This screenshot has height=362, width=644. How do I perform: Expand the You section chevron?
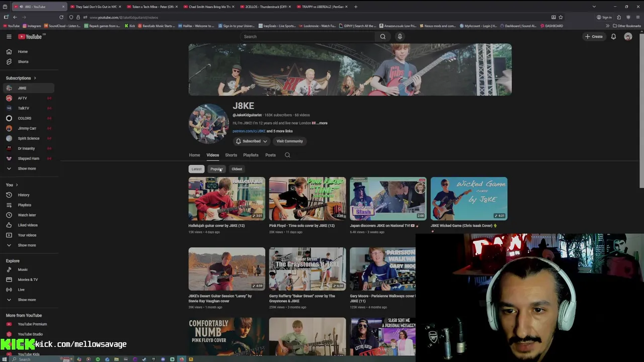[x=17, y=185]
